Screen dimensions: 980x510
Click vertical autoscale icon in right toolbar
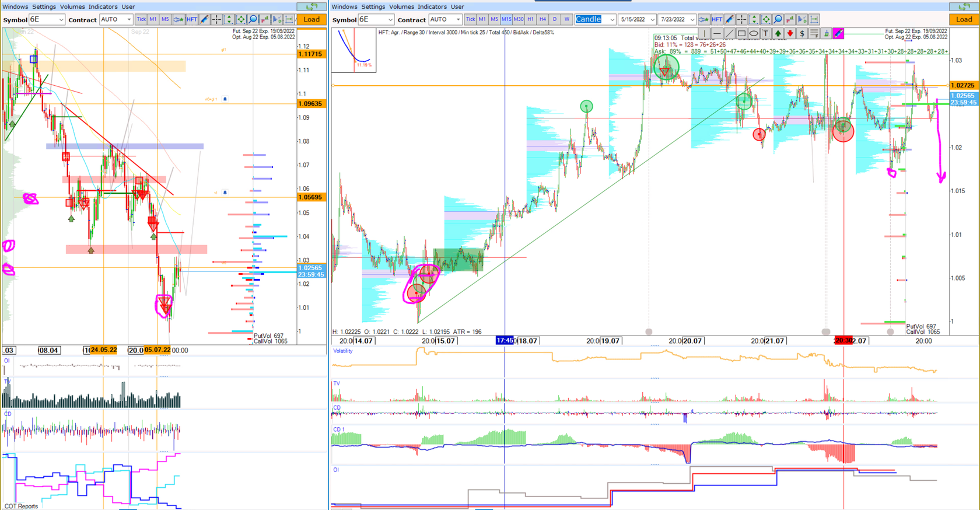(x=754, y=19)
